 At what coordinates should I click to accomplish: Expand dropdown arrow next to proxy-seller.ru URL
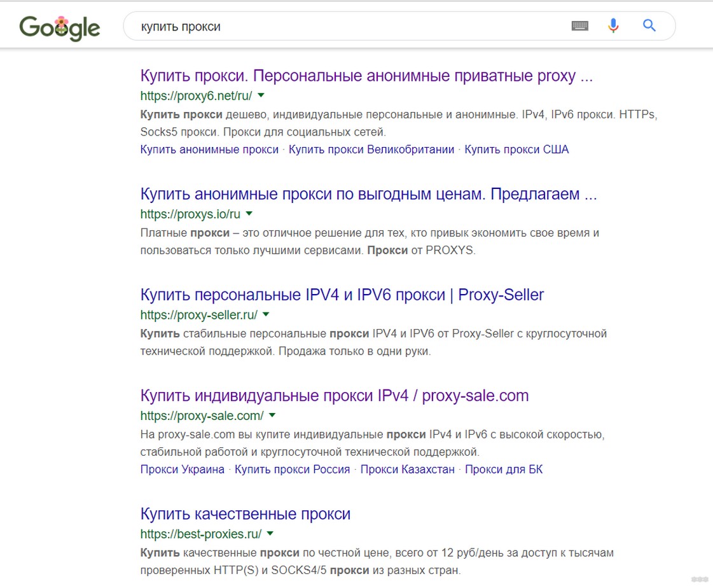pyautogui.click(x=266, y=314)
